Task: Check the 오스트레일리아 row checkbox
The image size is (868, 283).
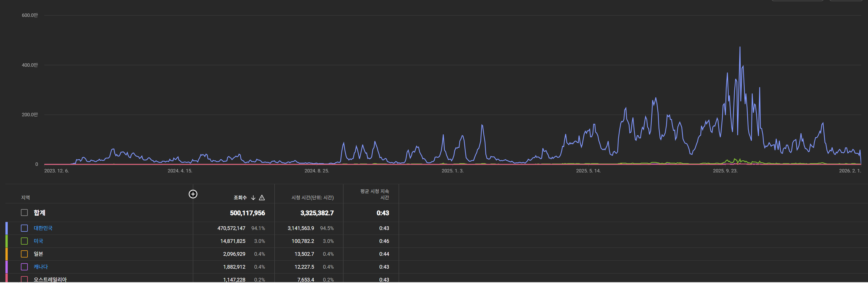Action: pos(24,279)
